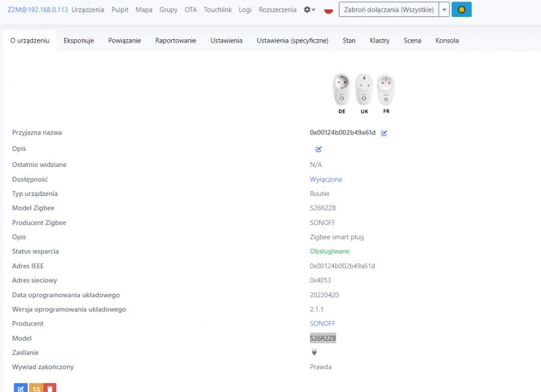The width and height of the screenshot is (541, 392).
Task: Switch to the Ustawienia tab
Action: 227,41
